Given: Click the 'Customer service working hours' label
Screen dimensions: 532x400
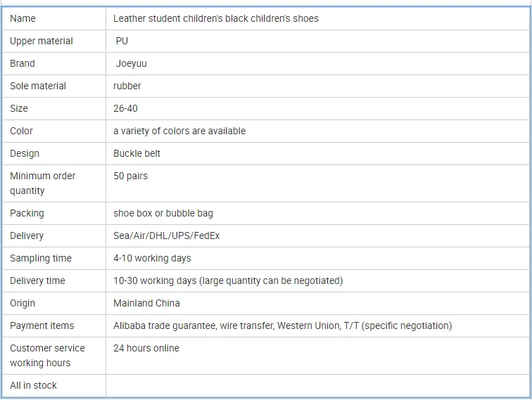Looking at the screenshot, I should 46,355.
